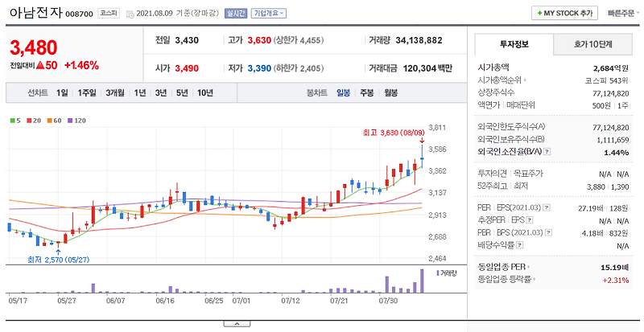The image size is (644, 332).
Task: Click the 외국인보유주식수 value 1,111,659
Action: (x=613, y=140)
